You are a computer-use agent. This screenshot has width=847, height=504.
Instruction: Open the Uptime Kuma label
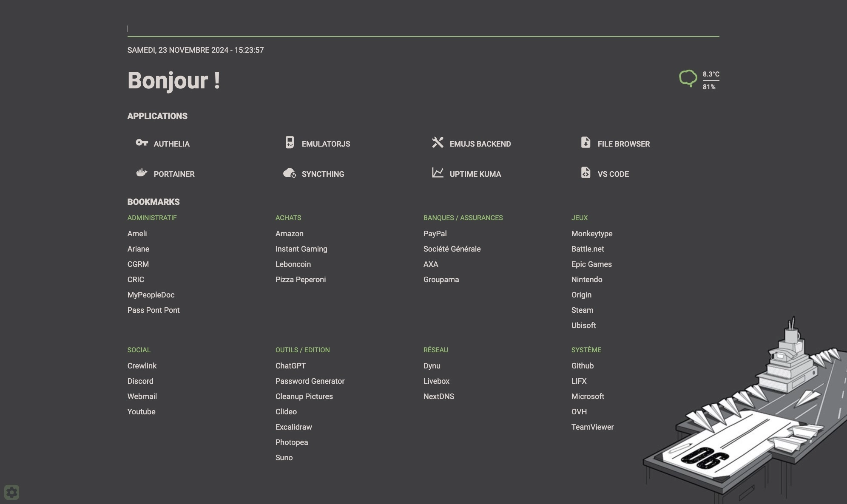click(x=475, y=174)
